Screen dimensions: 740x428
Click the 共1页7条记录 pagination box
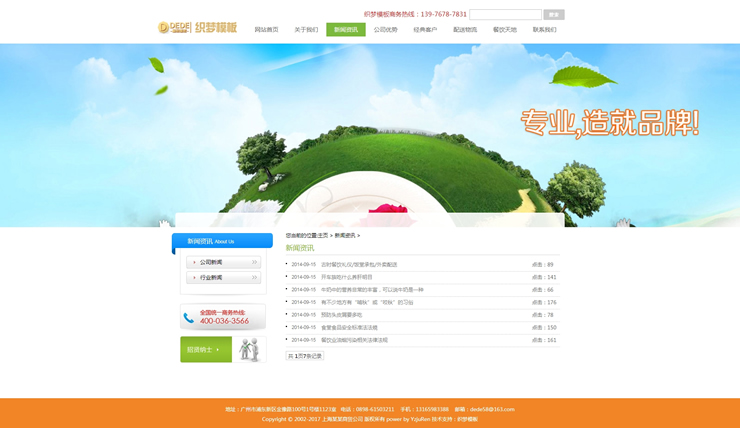click(305, 356)
